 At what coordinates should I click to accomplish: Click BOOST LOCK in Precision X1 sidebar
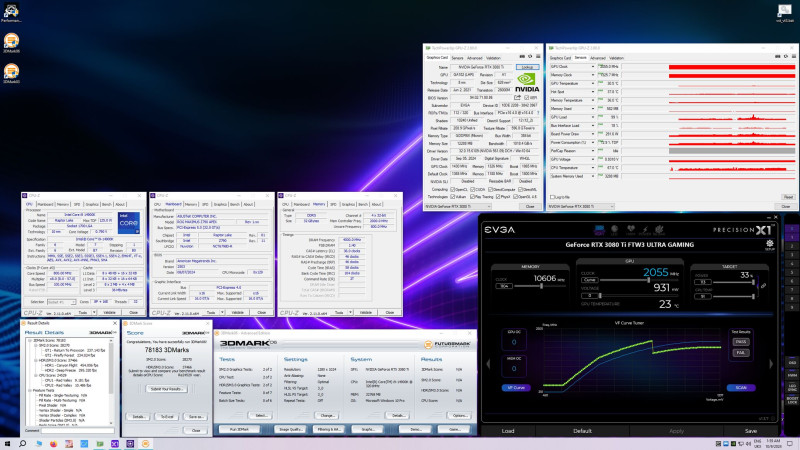(x=792, y=401)
